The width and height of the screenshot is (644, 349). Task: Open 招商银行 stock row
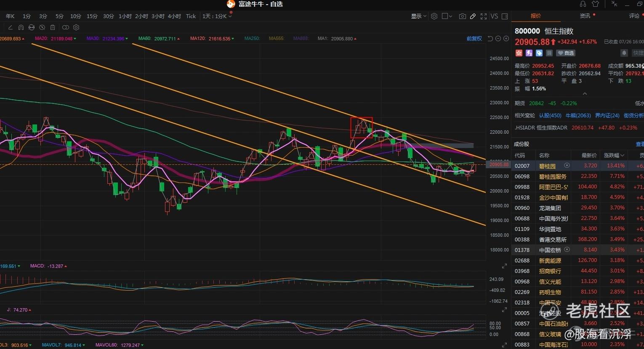point(577,271)
